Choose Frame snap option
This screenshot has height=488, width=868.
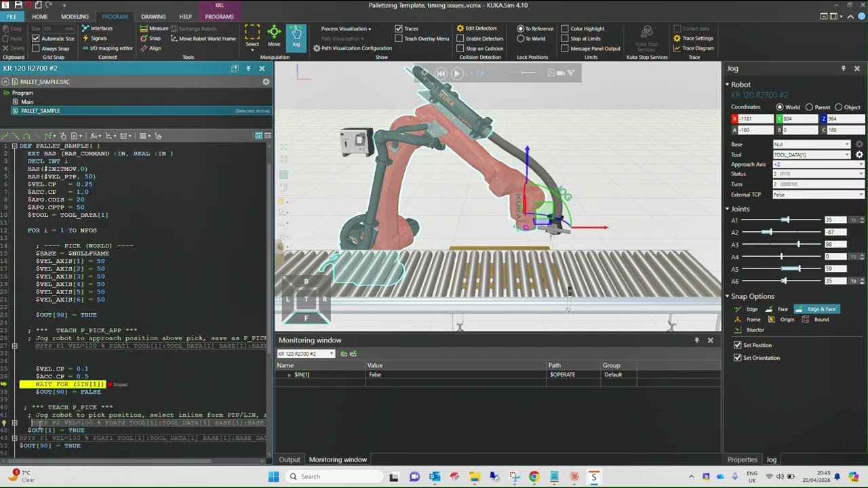[x=748, y=319]
